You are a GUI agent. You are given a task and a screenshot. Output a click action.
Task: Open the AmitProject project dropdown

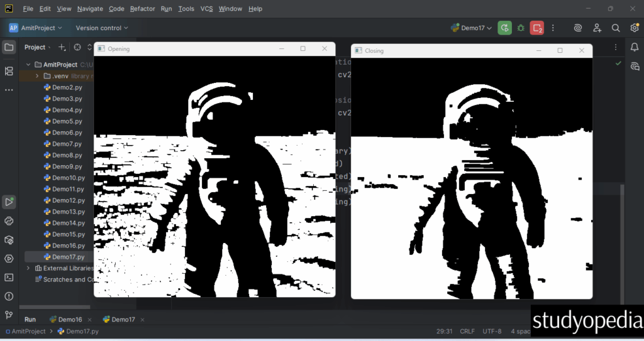[x=36, y=28]
